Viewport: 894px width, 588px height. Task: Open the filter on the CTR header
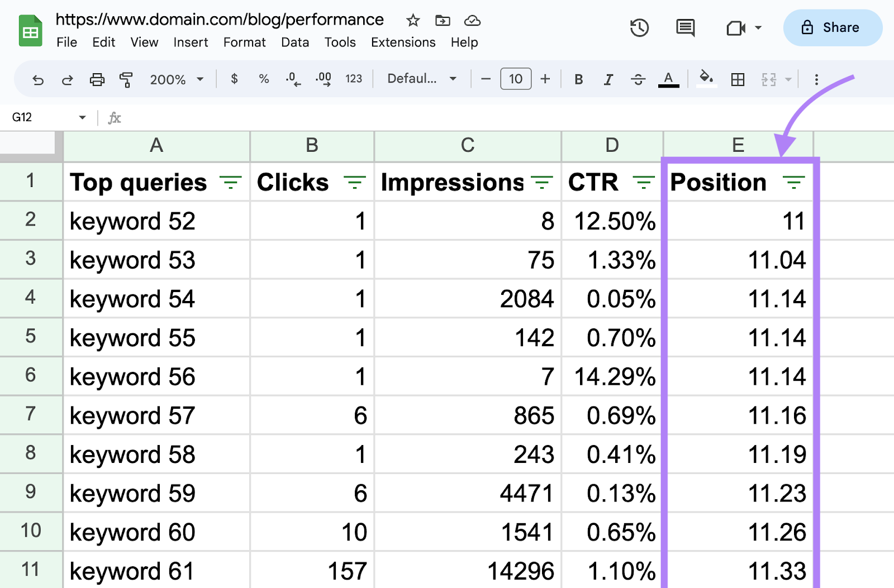[x=645, y=181]
